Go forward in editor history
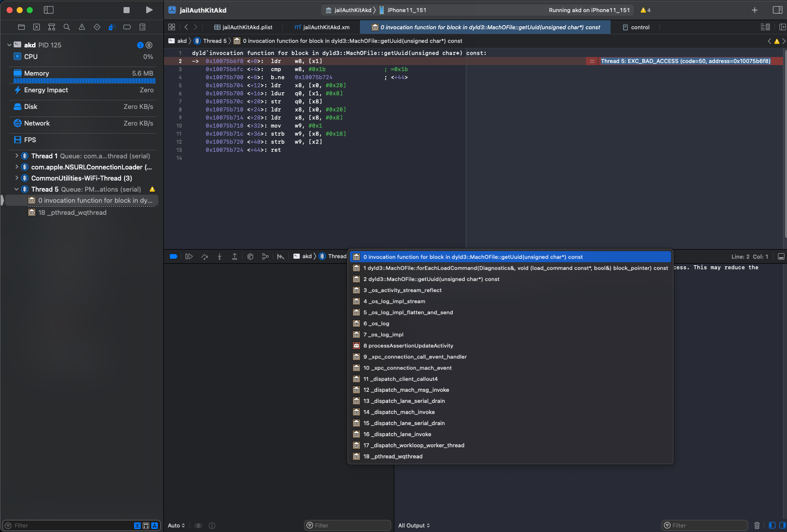This screenshot has width=787, height=532. pos(196,27)
